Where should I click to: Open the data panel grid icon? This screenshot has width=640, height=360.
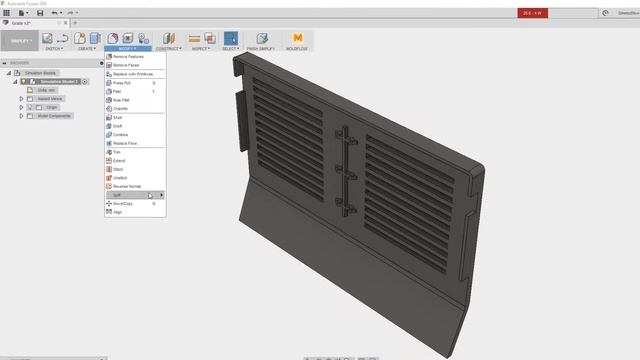7,13
